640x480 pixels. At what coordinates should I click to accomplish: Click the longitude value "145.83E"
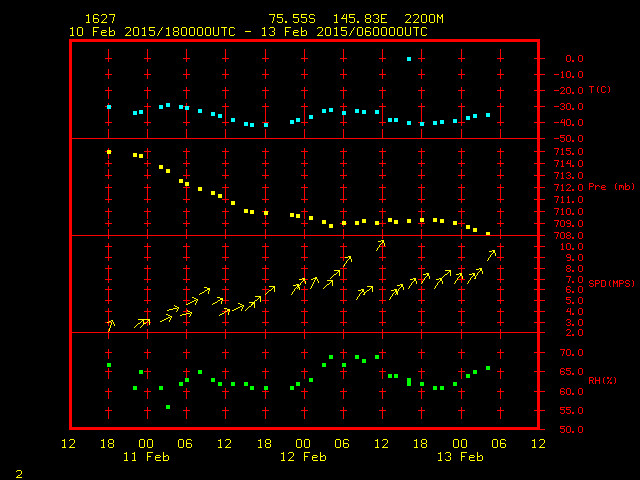(x=360, y=19)
